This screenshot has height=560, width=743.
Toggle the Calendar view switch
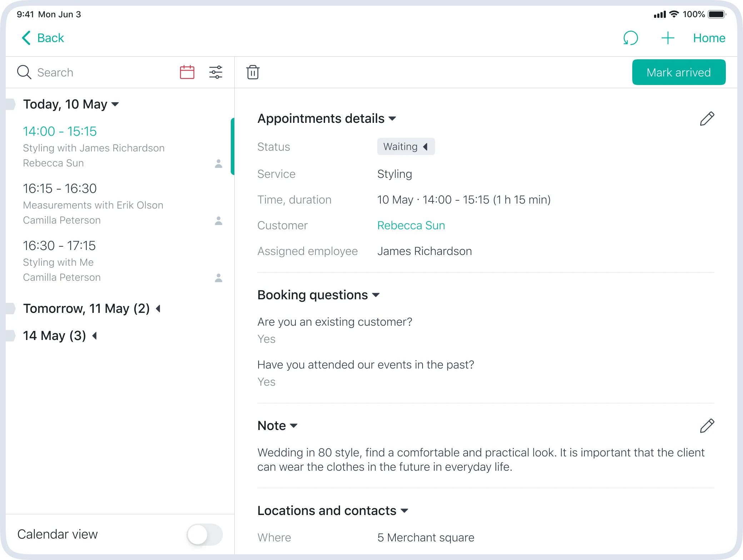click(205, 534)
